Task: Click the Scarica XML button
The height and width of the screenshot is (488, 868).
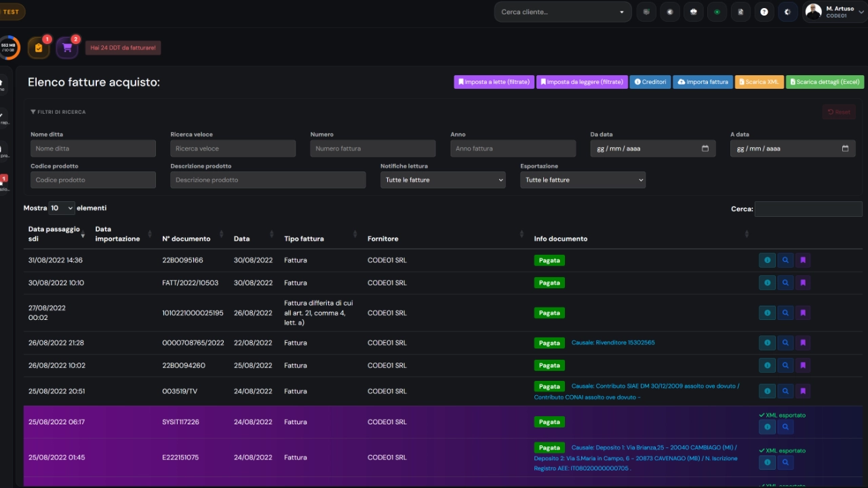Action: (x=759, y=82)
